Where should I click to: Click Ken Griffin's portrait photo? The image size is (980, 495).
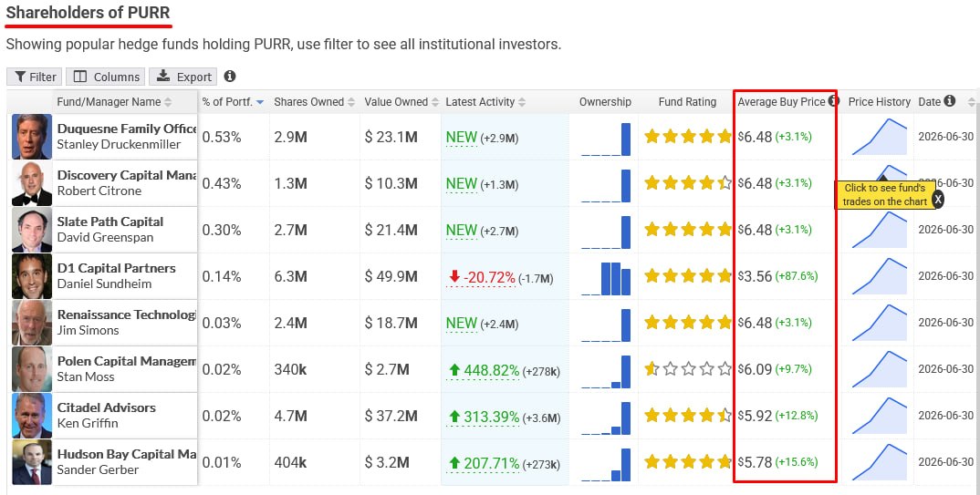[32, 416]
